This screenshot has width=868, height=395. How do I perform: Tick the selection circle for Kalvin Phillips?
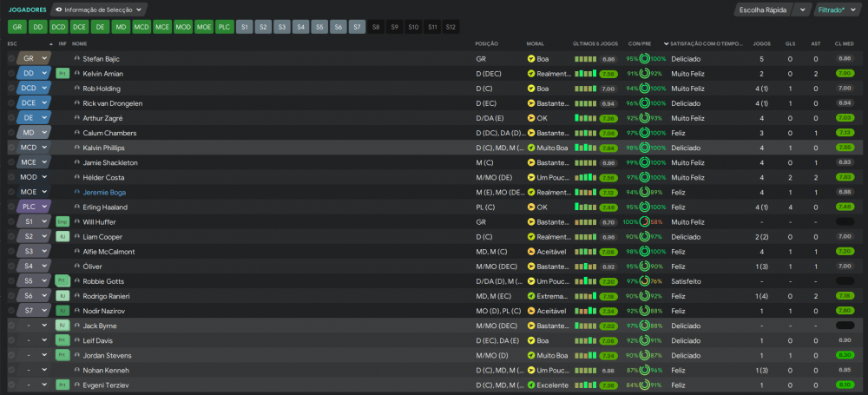[11, 148]
